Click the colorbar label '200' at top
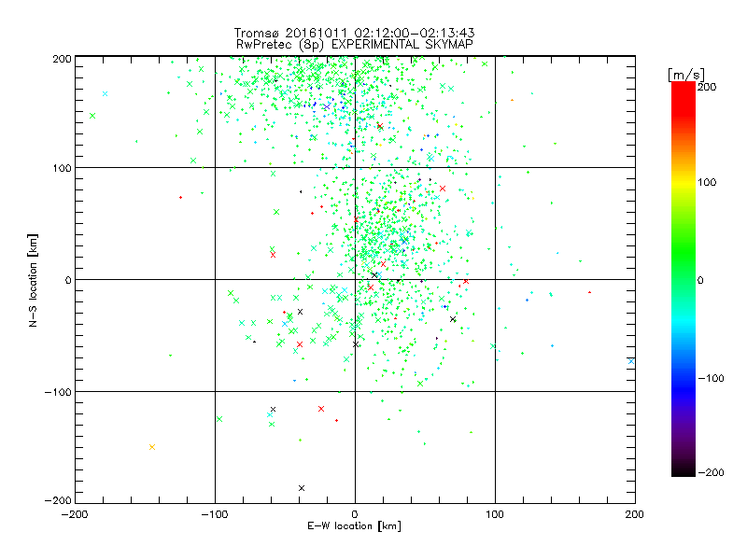Screen dimensions: 747x560 (x=707, y=87)
